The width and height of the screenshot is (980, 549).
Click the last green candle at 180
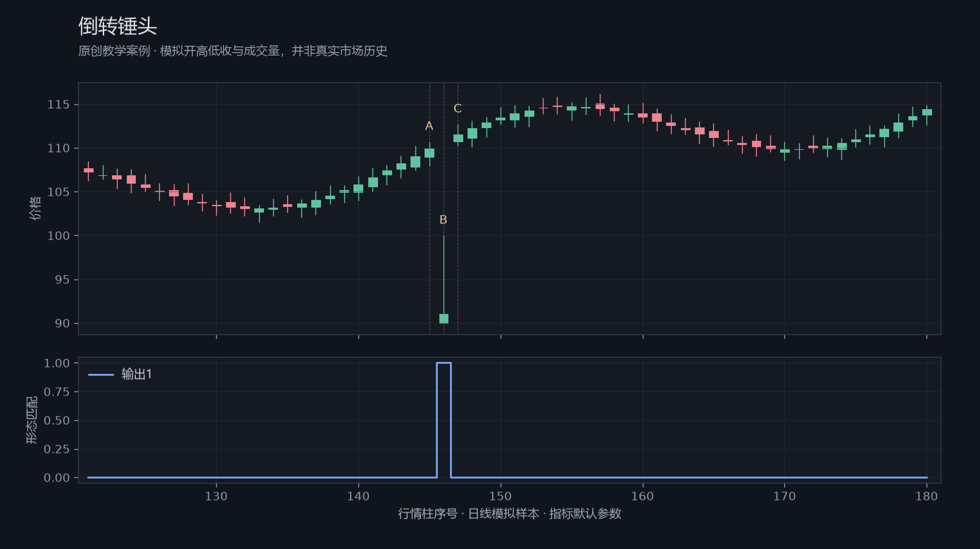pyautogui.click(x=926, y=113)
